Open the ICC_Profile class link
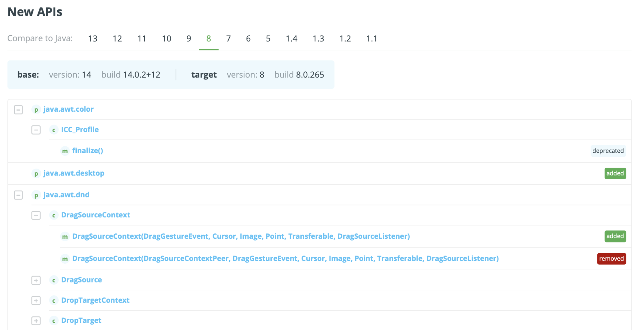Screen dimensions: 644x330 [x=80, y=130]
